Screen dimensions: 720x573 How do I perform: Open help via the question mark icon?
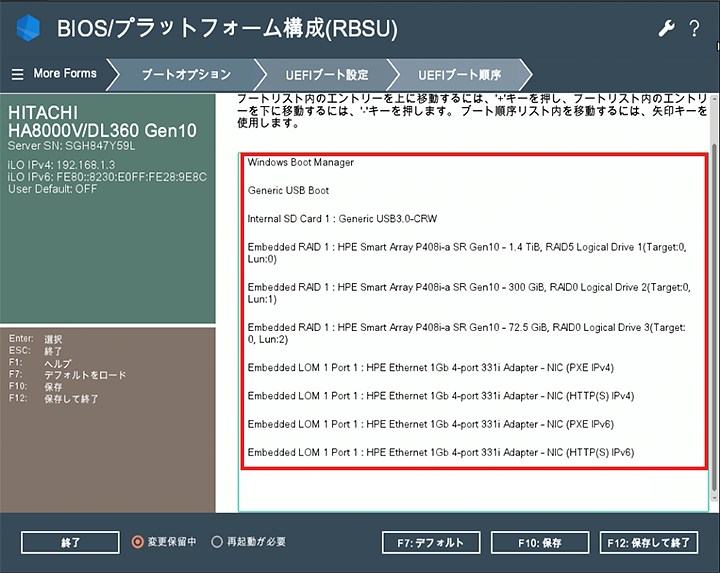[694, 28]
